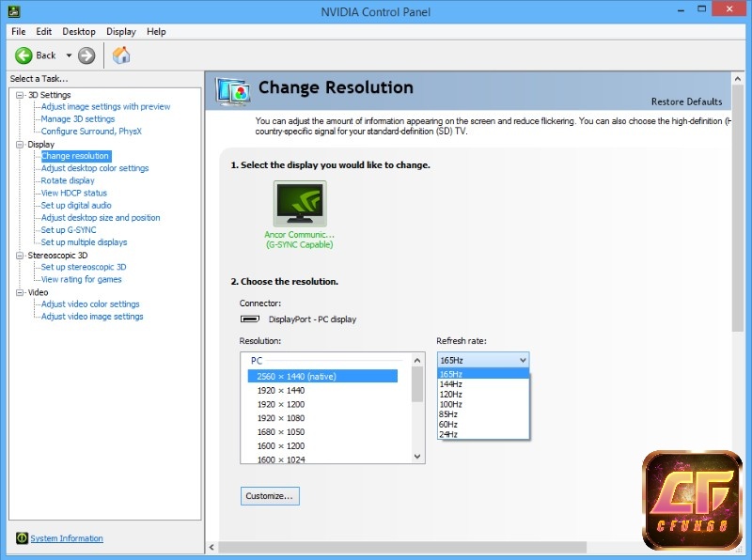The height and width of the screenshot is (560, 752).
Task: Open Adjust desktop size and position
Action: click(101, 218)
